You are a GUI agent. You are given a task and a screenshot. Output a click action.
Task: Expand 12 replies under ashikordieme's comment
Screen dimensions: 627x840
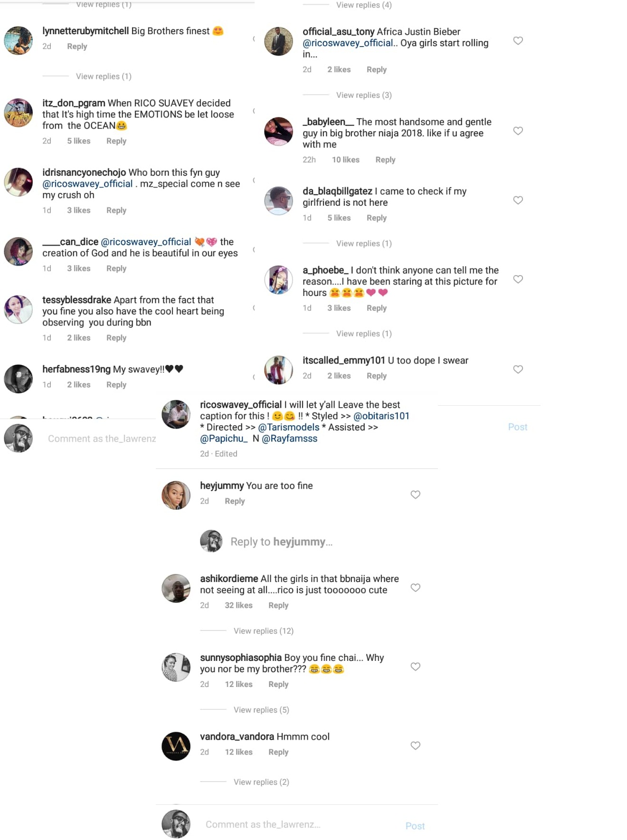pyautogui.click(x=263, y=631)
